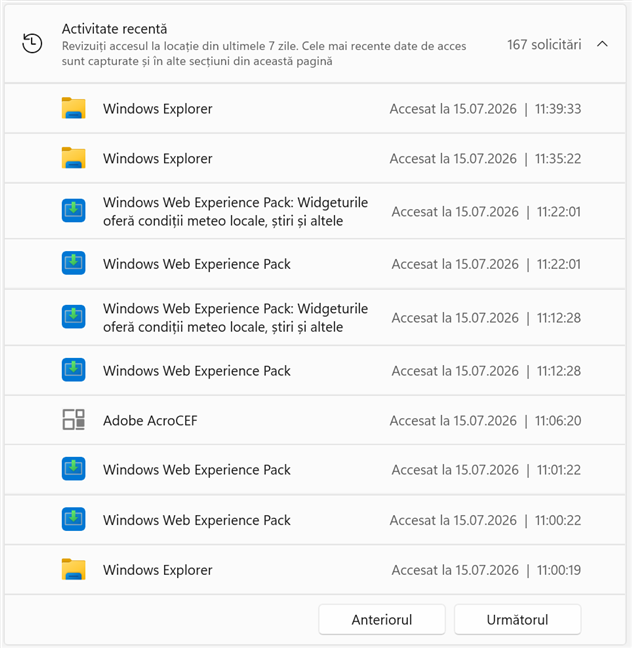Select Windows Explorer label at 11:35:22
The image size is (632, 648).
(157, 158)
